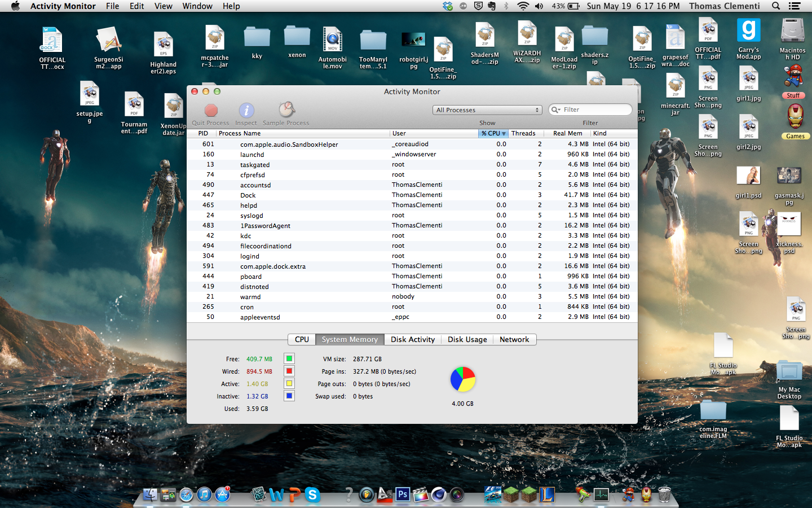Click the red Wired memory swatch
The image size is (812, 508).
289,371
